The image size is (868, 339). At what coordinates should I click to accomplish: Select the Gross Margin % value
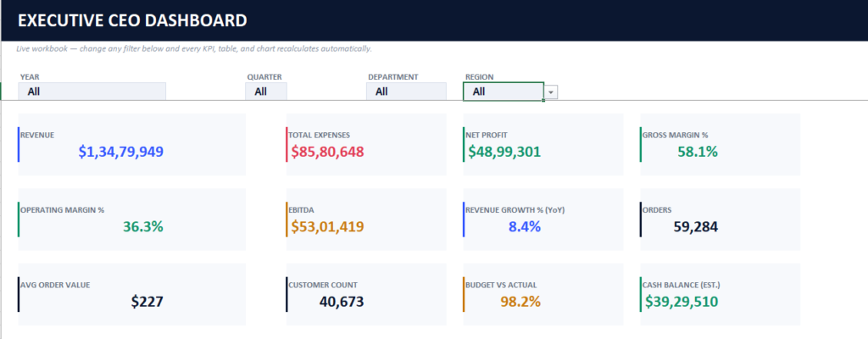tap(698, 152)
